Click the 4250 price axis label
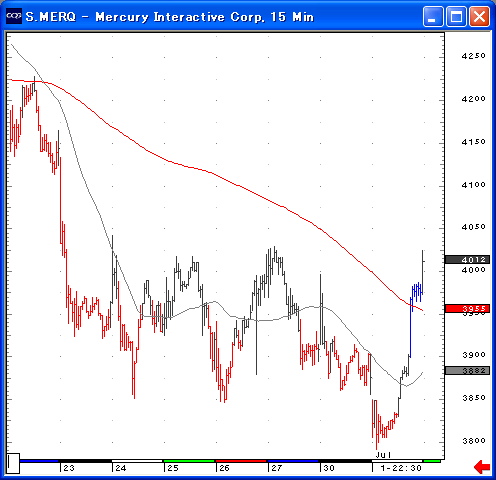 (473, 56)
